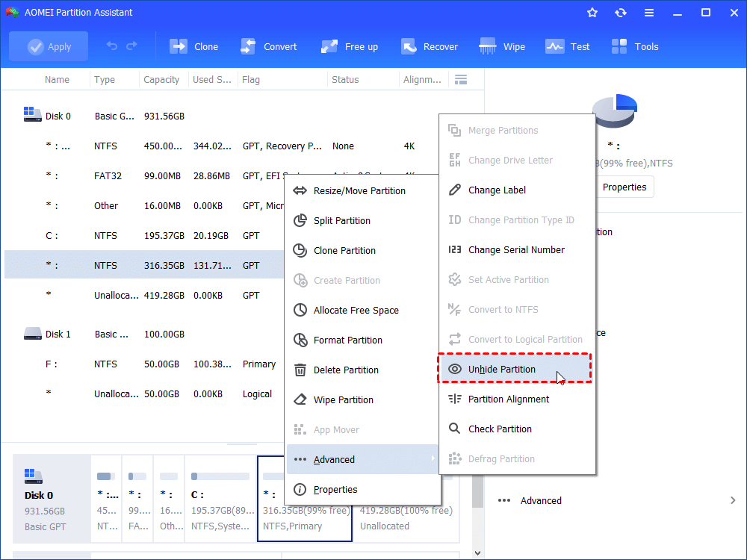Select Unhide Partition from the submenu
Viewport: 747px width, 560px height.
coord(501,369)
